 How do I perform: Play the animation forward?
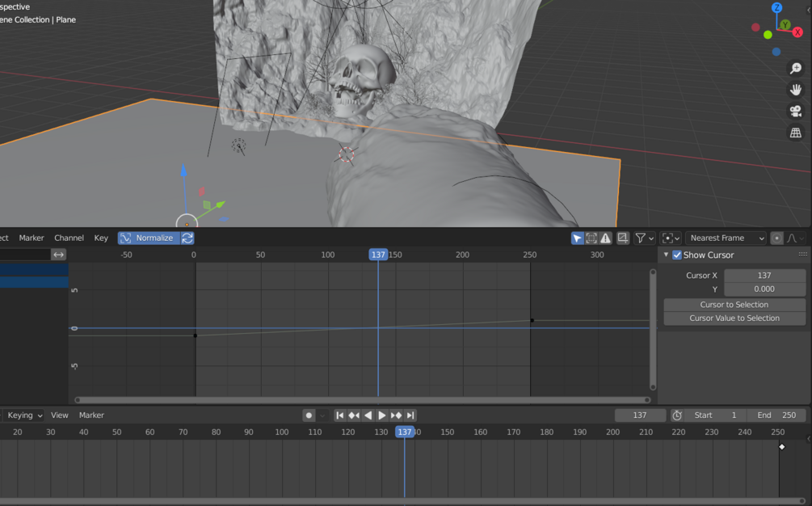tap(381, 415)
